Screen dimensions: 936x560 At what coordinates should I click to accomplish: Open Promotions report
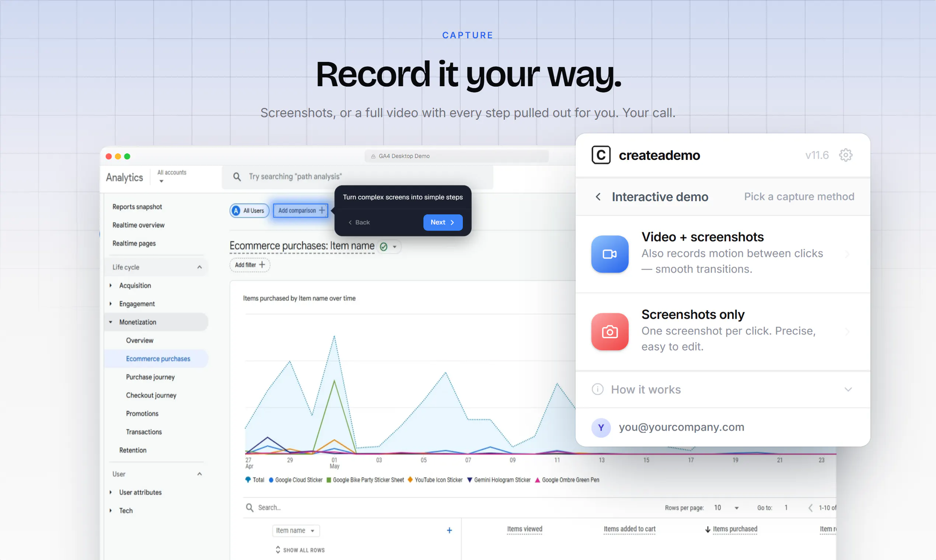tap(142, 414)
